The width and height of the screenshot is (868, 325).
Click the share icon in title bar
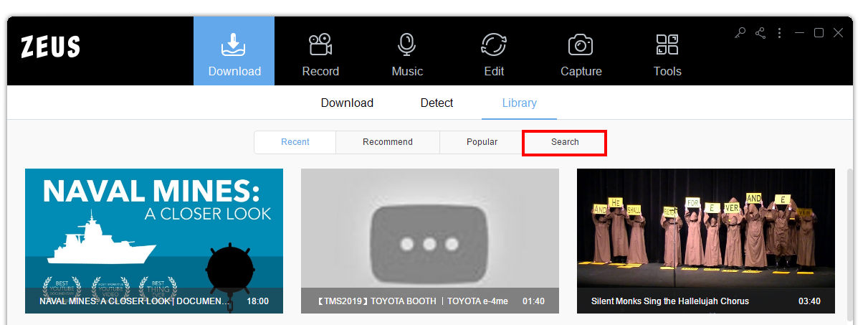760,32
